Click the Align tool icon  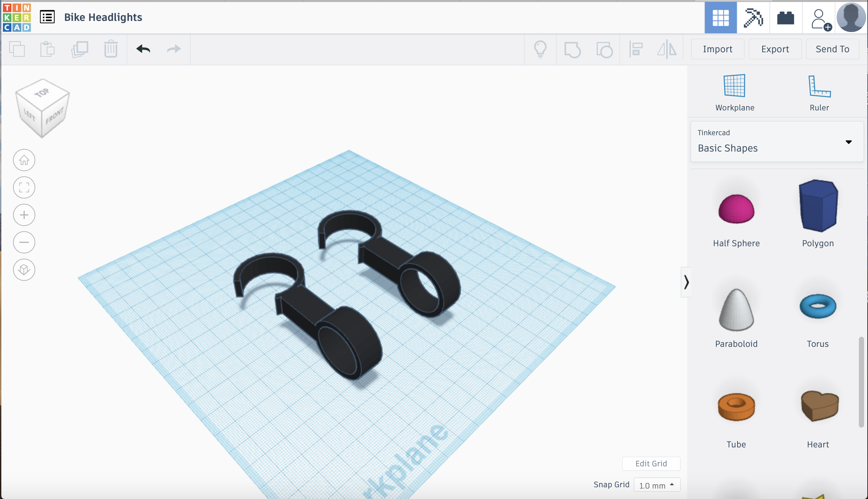coord(636,49)
